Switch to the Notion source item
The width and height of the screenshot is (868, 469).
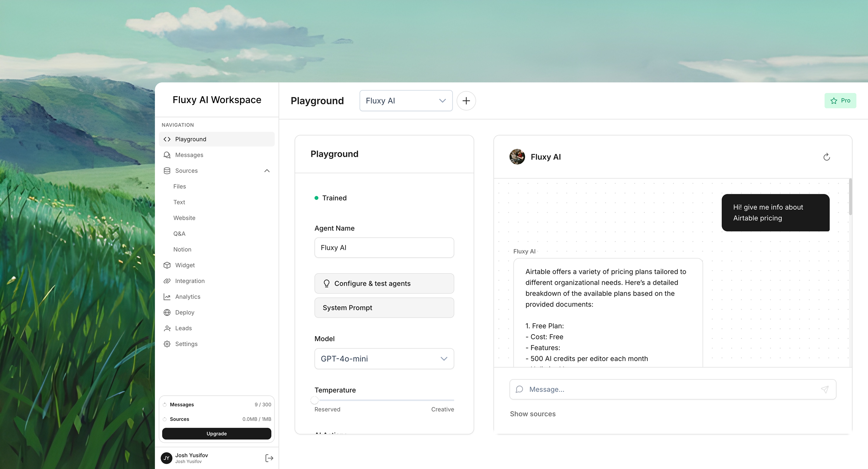tap(182, 249)
